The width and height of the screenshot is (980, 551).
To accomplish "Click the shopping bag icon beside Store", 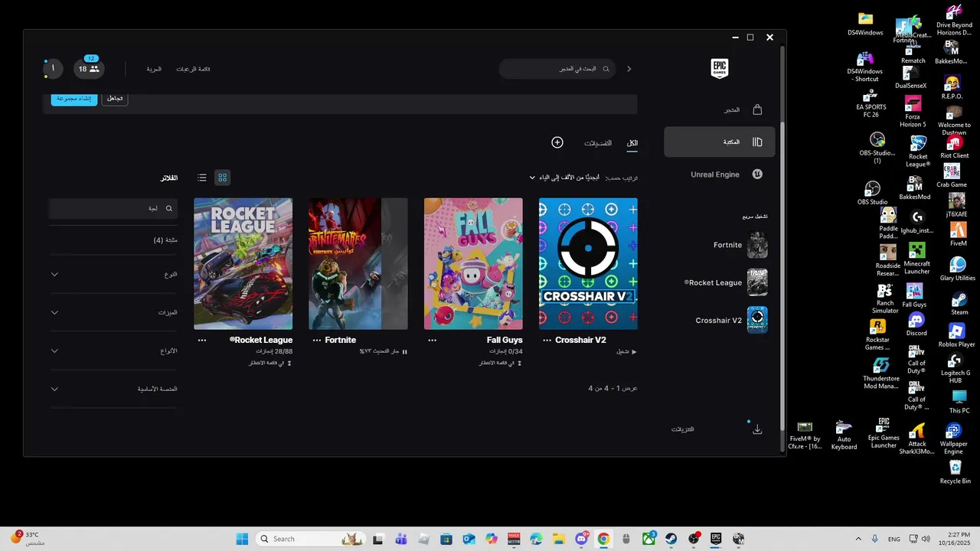I will tap(757, 109).
